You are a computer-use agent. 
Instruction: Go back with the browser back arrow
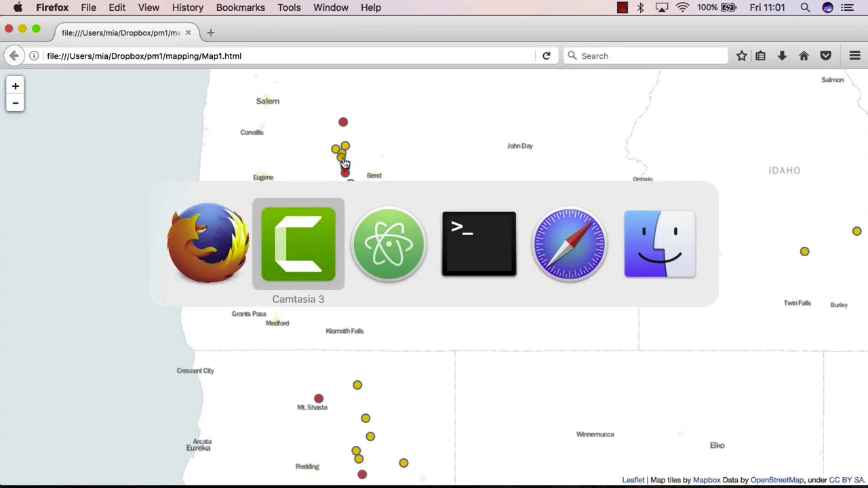click(x=14, y=56)
